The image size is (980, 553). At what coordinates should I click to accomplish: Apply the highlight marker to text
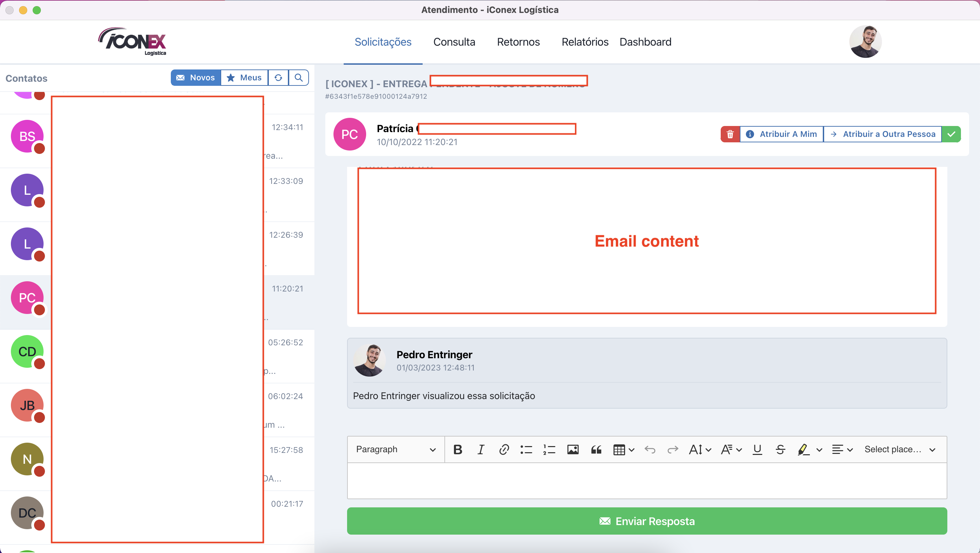(x=803, y=449)
